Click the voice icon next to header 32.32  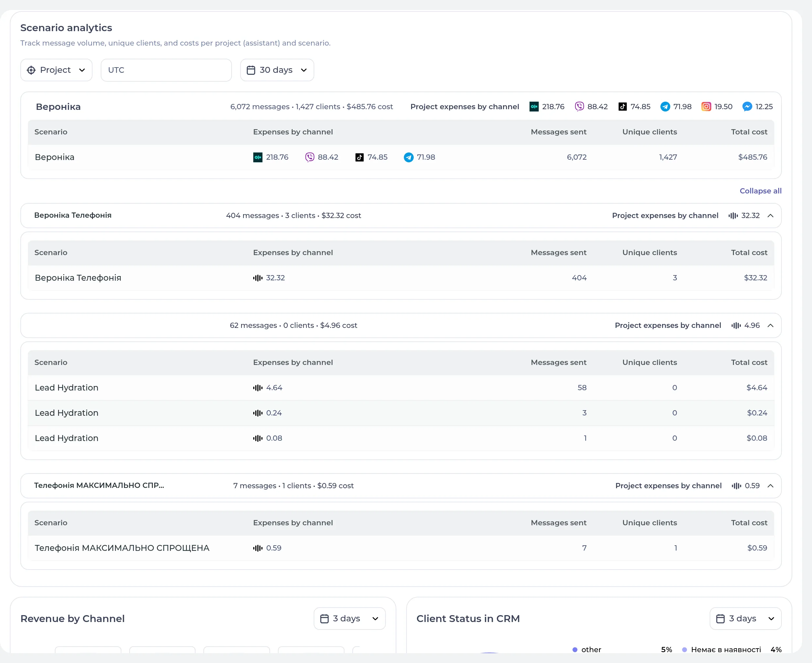pyautogui.click(x=733, y=216)
